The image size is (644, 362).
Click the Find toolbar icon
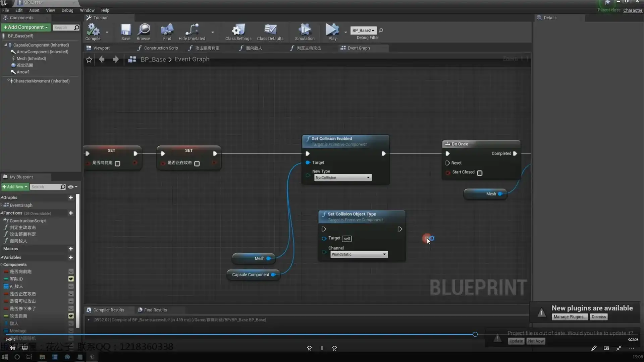tap(167, 30)
